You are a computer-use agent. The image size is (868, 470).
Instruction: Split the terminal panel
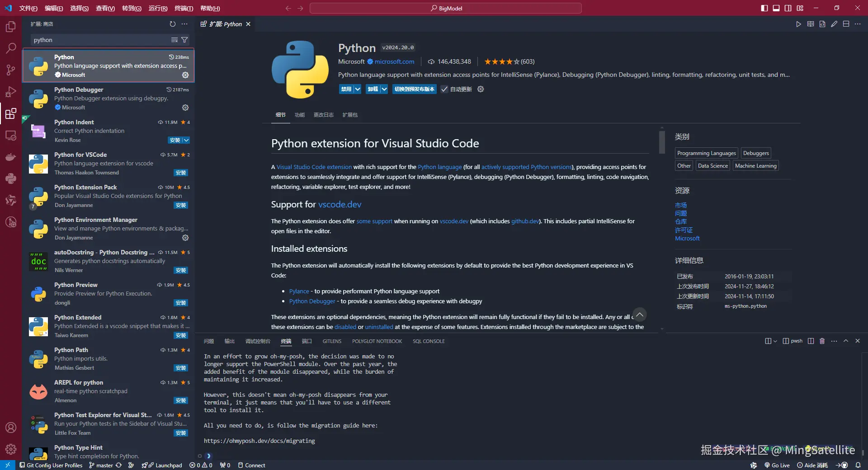pos(811,341)
